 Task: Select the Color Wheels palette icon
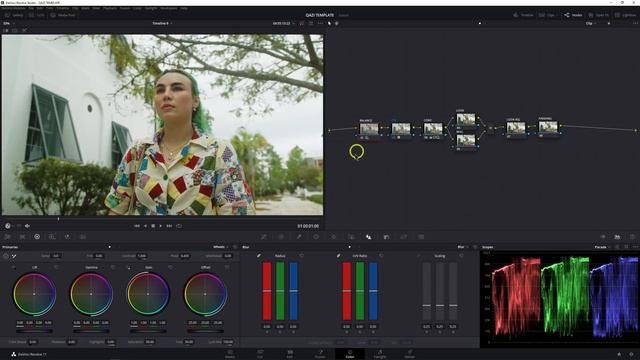click(37, 237)
